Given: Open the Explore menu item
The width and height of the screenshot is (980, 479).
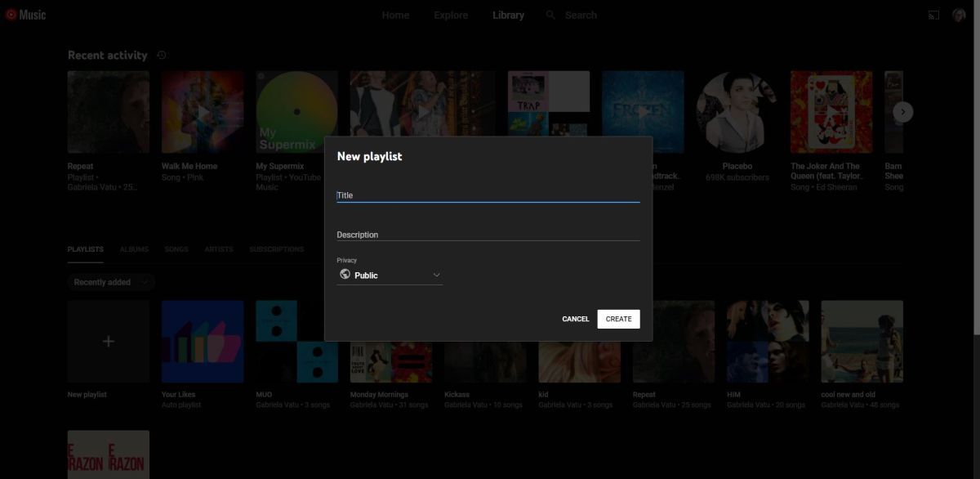Looking at the screenshot, I should [x=451, y=14].
